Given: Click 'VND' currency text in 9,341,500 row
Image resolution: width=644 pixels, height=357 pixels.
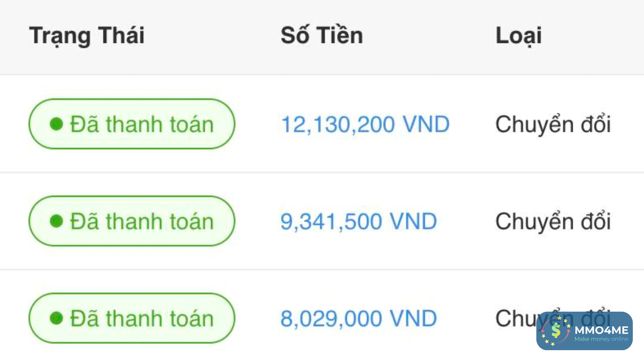Looking at the screenshot, I should point(413,221).
